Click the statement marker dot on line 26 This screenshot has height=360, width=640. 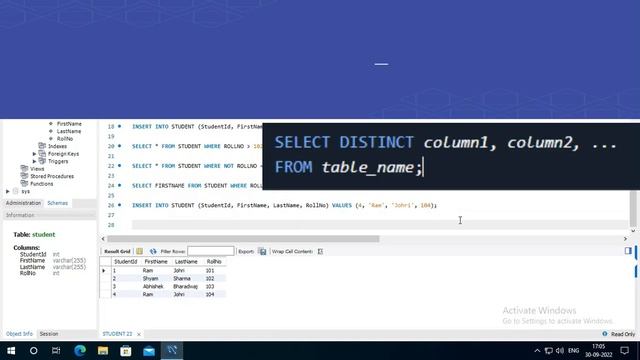[x=120, y=205]
